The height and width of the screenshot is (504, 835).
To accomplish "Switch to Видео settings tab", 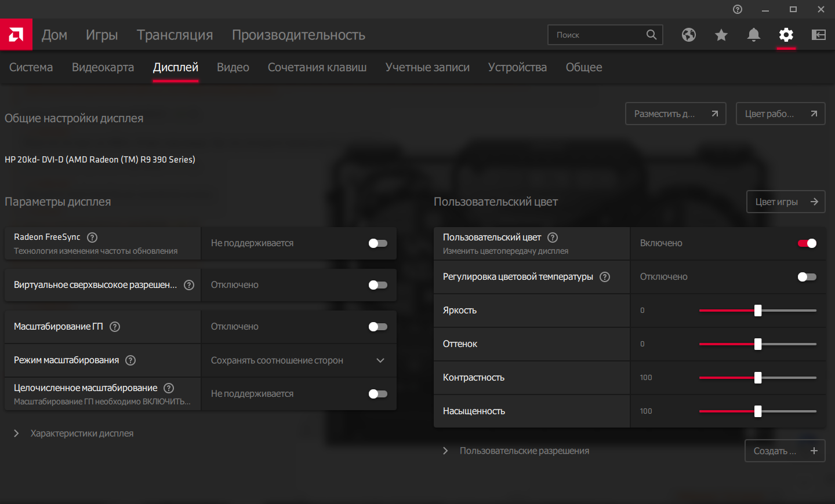I will 233,67.
